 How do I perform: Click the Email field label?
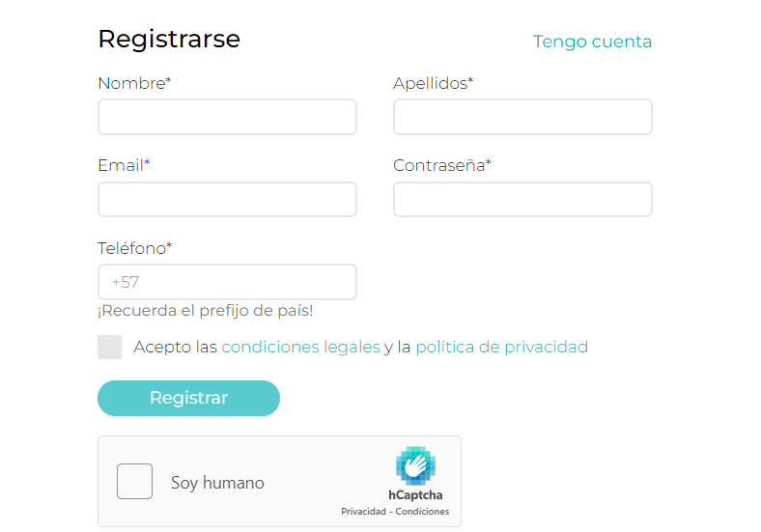(x=124, y=166)
